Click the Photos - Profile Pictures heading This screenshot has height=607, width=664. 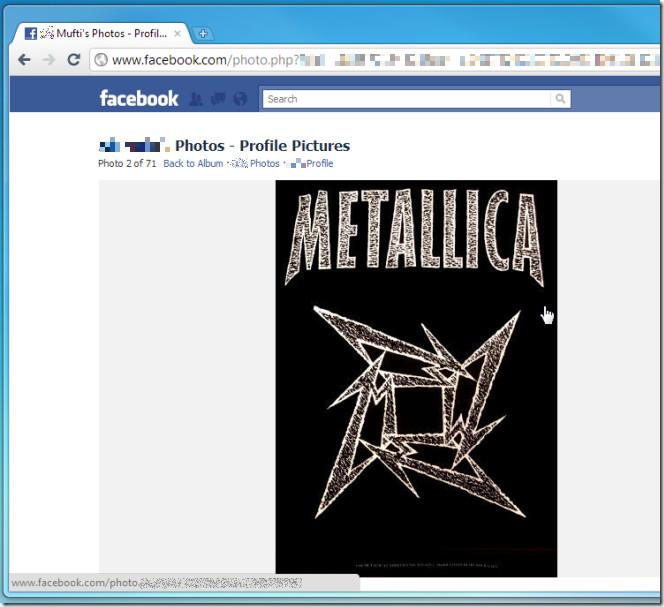click(262, 146)
